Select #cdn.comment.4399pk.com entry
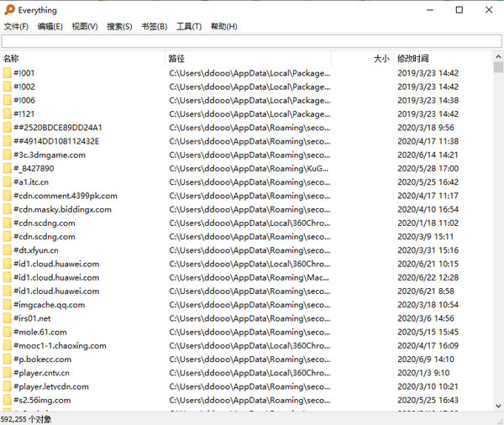 [x=66, y=196]
